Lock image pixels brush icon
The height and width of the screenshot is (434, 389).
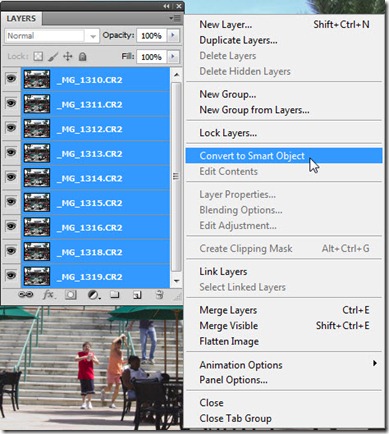pyautogui.click(x=53, y=57)
